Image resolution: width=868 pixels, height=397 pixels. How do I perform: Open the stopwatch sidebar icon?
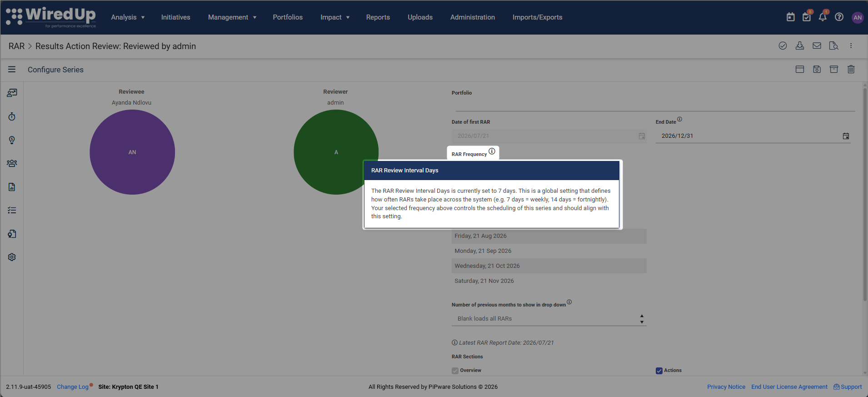[12, 117]
